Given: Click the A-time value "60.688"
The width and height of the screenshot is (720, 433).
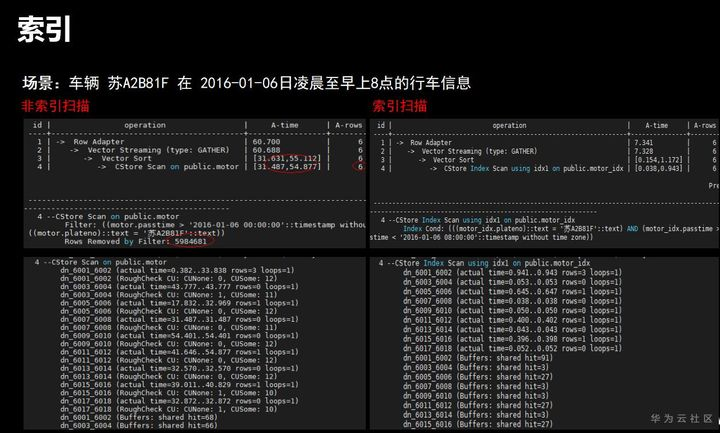Looking at the screenshot, I should tap(266, 150).
